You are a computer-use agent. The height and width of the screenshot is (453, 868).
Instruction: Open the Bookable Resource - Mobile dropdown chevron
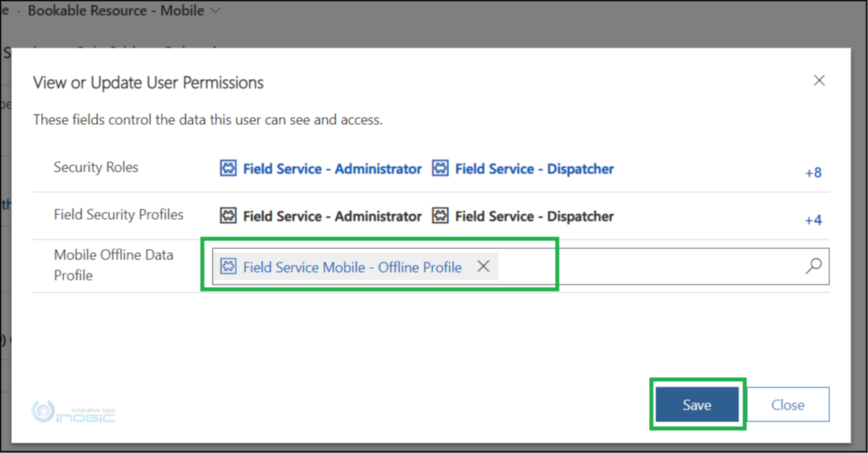point(215,10)
